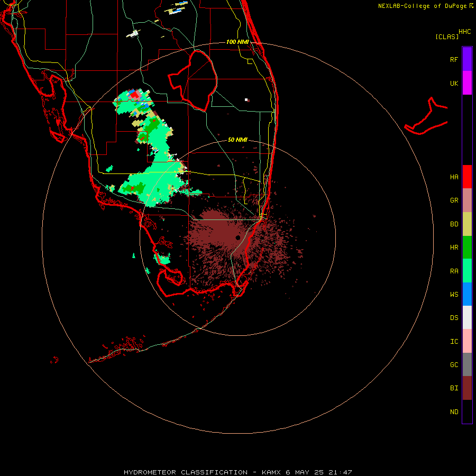
Task: Click the HR legend label
Action: point(454,248)
